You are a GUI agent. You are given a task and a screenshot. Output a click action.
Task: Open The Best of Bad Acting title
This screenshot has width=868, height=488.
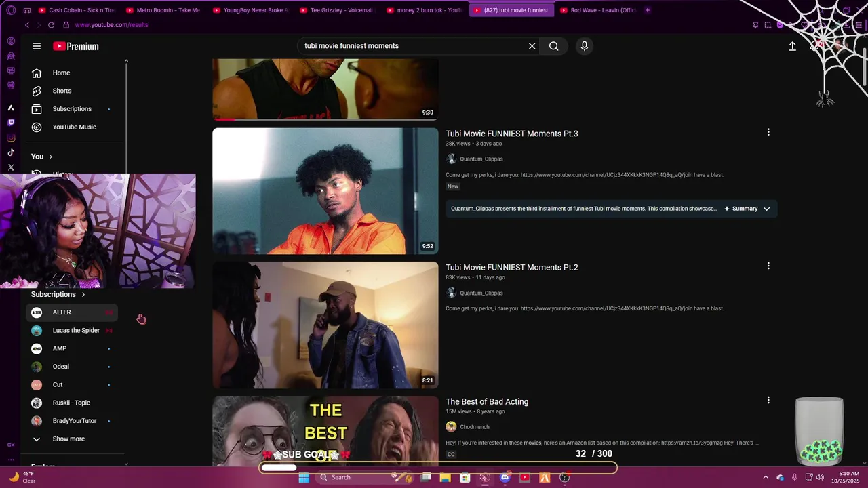coord(487,401)
